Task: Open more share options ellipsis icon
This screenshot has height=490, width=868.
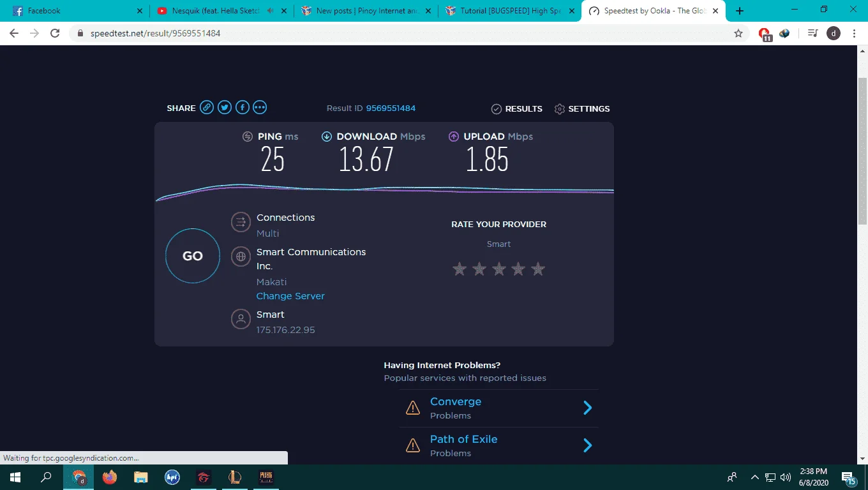Action: pos(260,108)
